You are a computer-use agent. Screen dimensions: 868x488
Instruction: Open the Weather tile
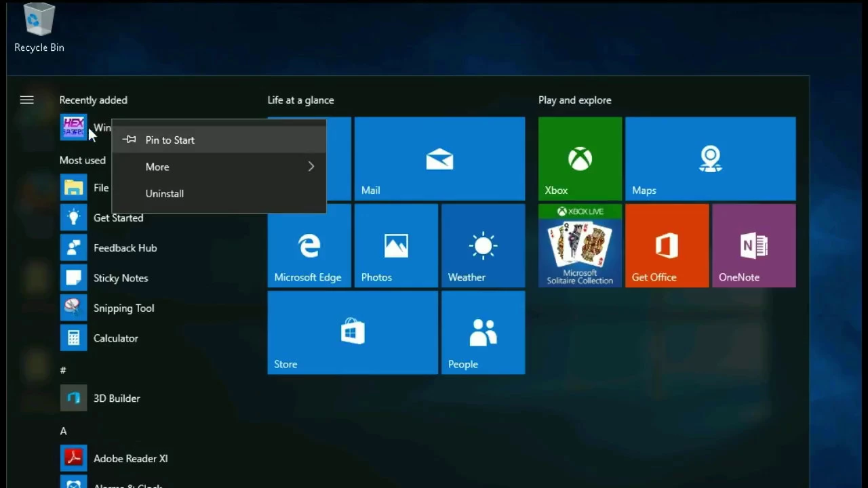[483, 245]
